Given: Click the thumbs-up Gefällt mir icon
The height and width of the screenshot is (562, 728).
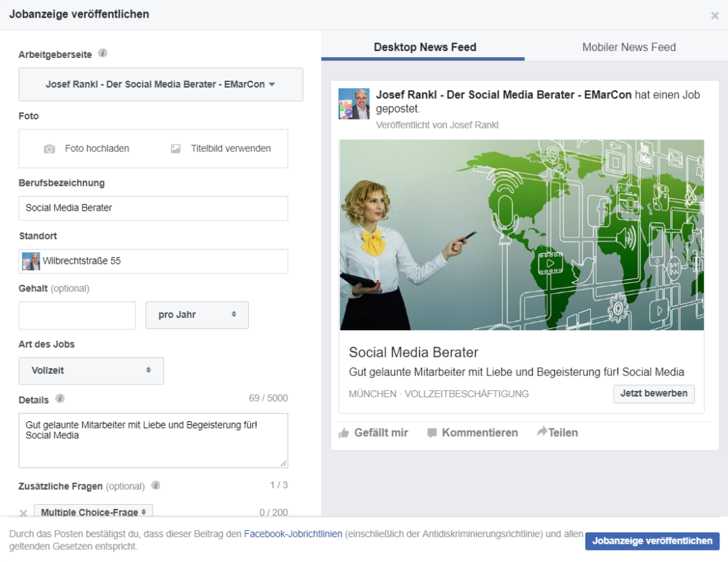Looking at the screenshot, I should point(344,433).
